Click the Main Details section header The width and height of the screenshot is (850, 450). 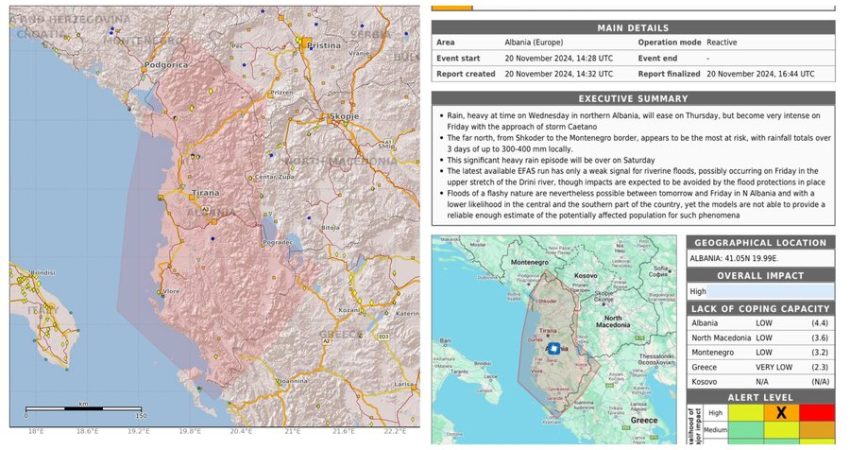[632, 28]
